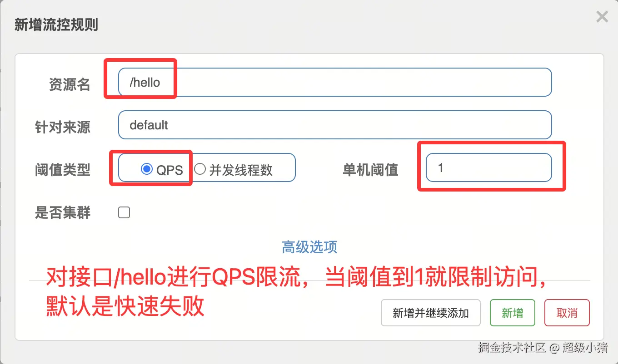
Task: Click the 是否集群 label text
Action: 63,212
